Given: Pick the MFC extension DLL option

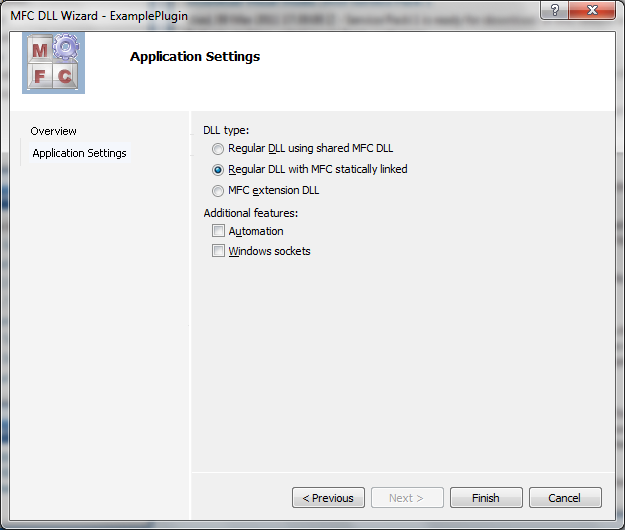Looking at the screenshot, I should (x=218, y=191).
